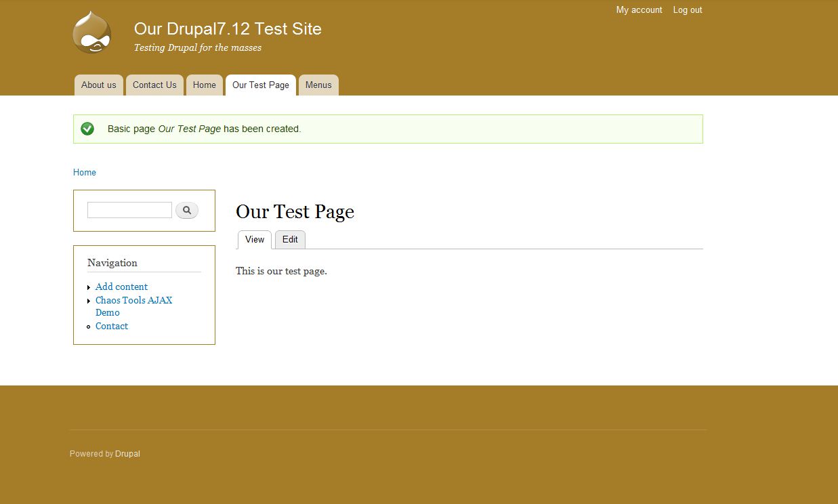The image size is (838, 504).
Task: Click the green checkmark status icon
Action: pos(87,129)
